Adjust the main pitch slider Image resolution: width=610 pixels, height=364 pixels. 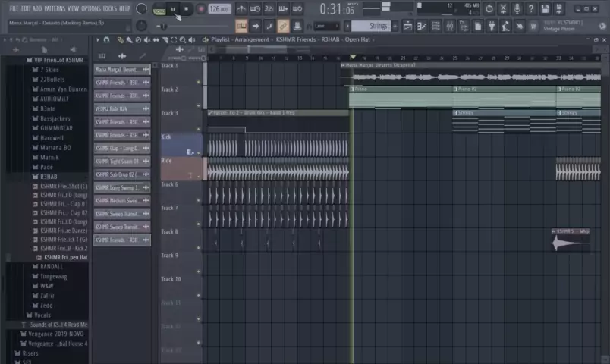click(192, 27)
